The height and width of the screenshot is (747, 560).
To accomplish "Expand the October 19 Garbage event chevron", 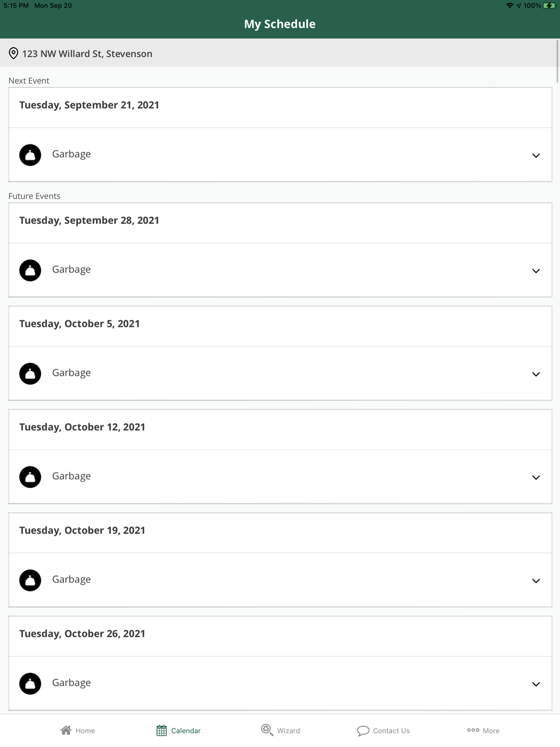I will pyautogui.click(x=536, y=581).
